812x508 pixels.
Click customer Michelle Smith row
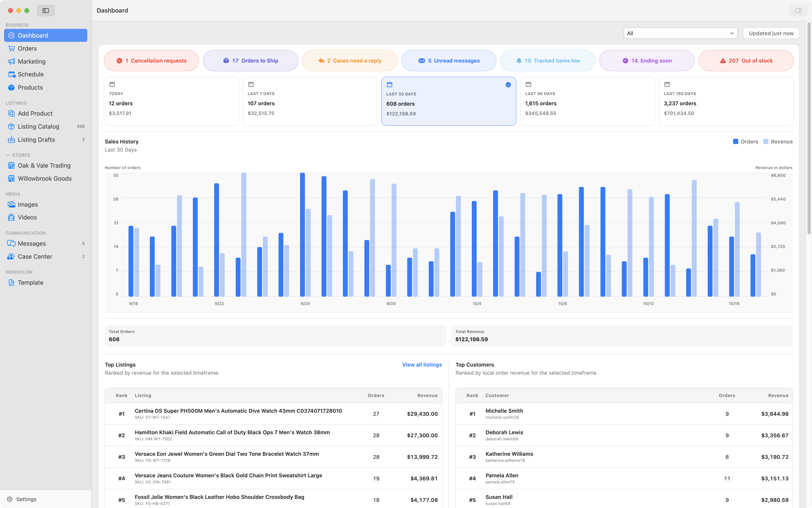[x=624, y=414]
